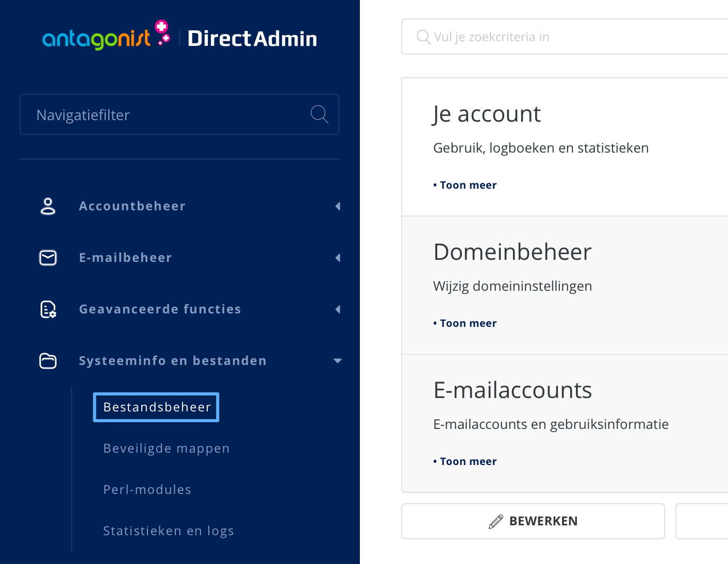Select Statistieken en logs

[x=169, y=530]
